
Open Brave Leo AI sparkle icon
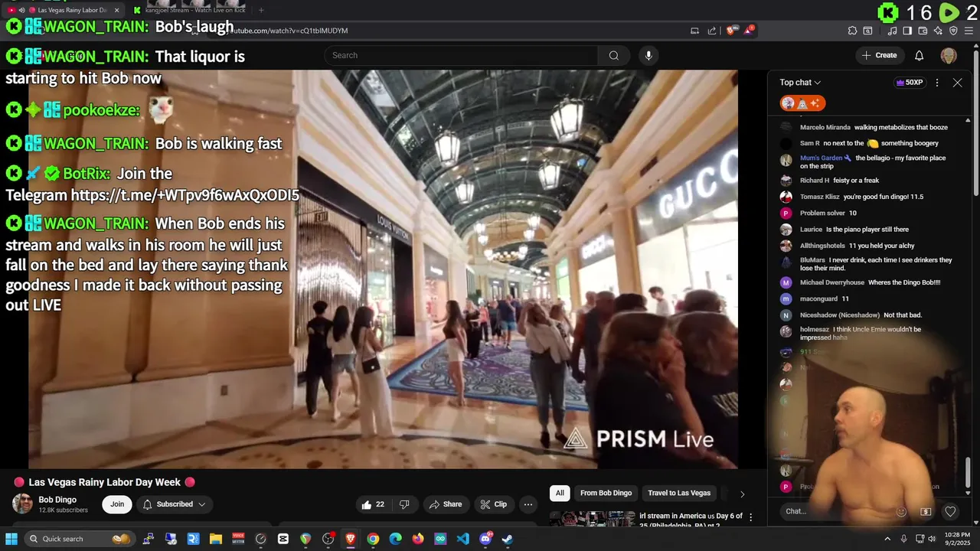[x=938, y=31]
